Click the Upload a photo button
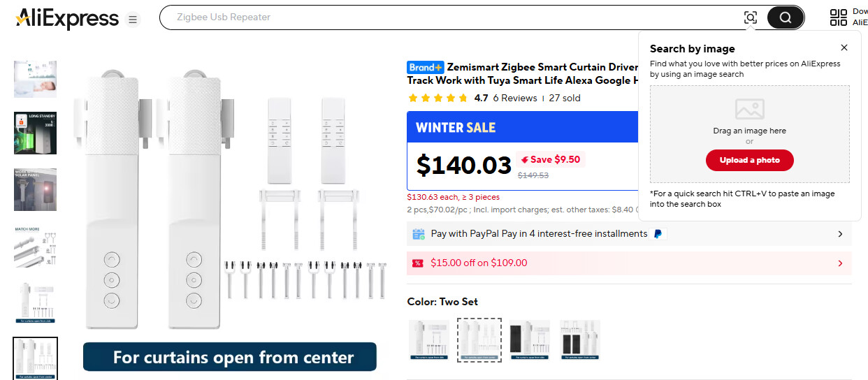Viewport: 868px width, 380px height. pyautogui.click(x=749, y=160)
